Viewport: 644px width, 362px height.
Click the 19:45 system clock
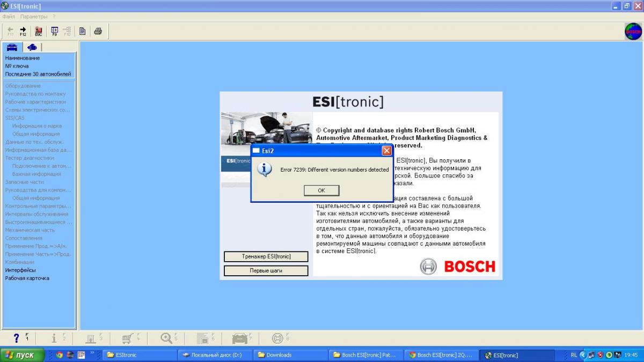631,355
